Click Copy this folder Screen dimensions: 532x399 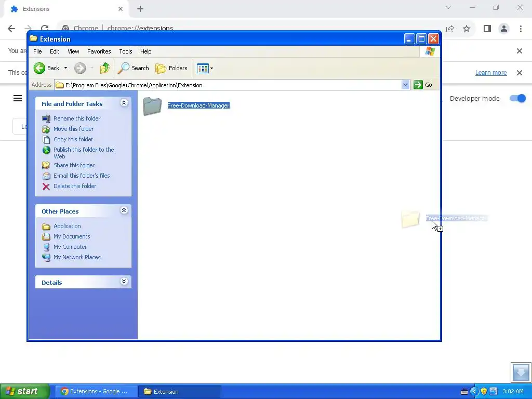(x=73, y=139)
